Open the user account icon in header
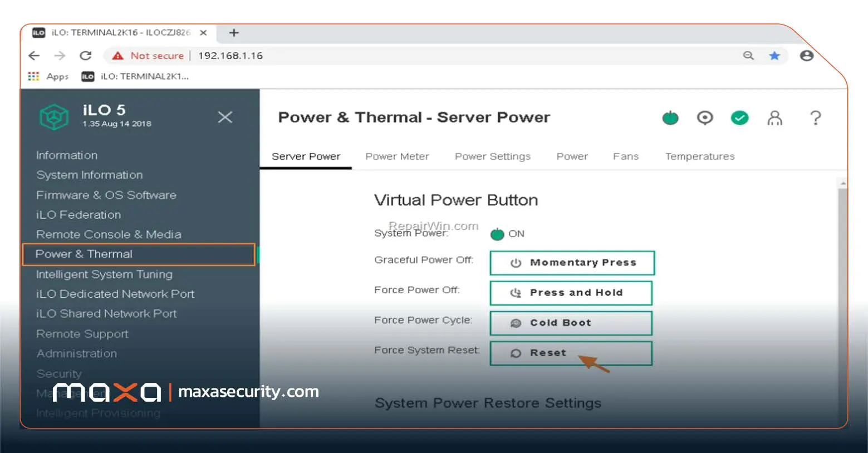This screenshot has height=453, width=868. (774, 117)
